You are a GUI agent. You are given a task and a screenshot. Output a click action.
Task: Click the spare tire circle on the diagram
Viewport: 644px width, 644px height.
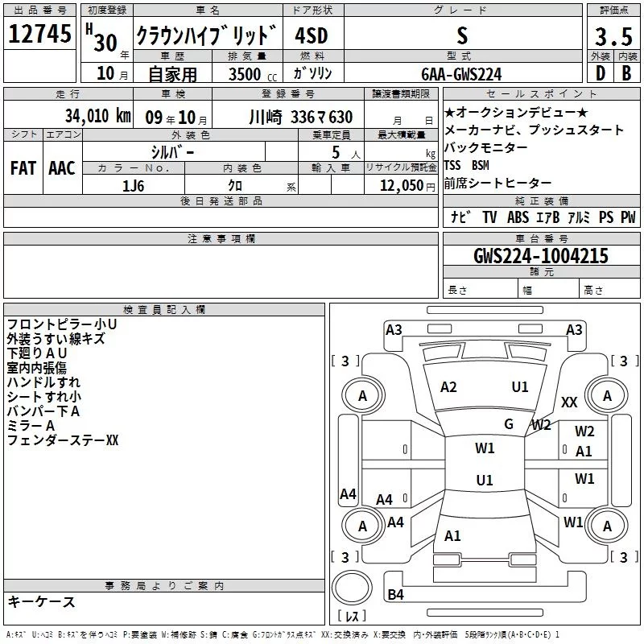[354, 590]
